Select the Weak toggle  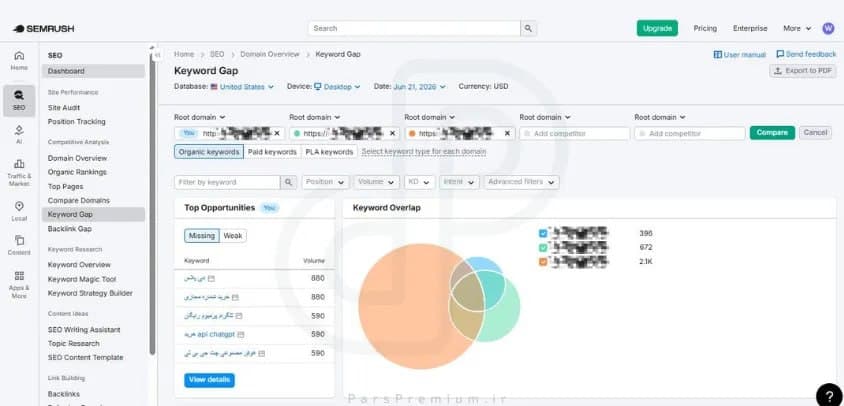(233, 236)
